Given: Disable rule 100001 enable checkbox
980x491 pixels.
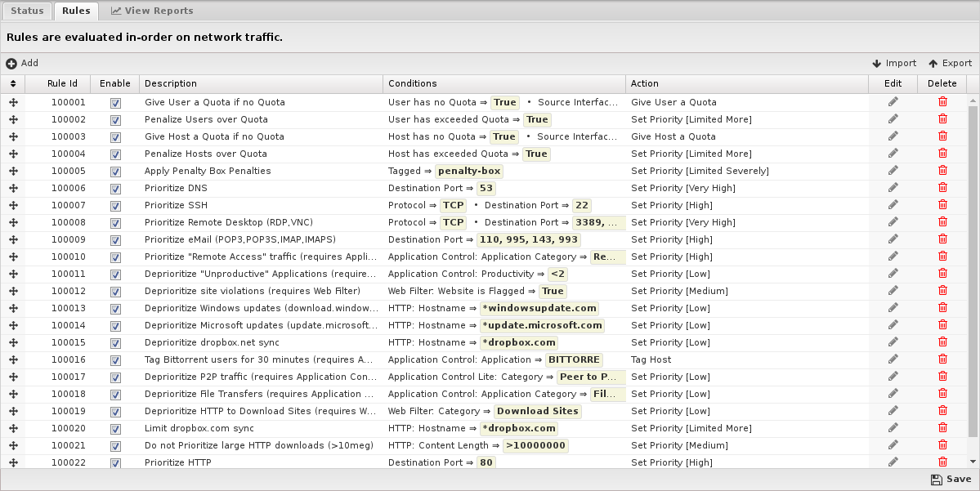Looking at the screenshot, I should point(115,103).
